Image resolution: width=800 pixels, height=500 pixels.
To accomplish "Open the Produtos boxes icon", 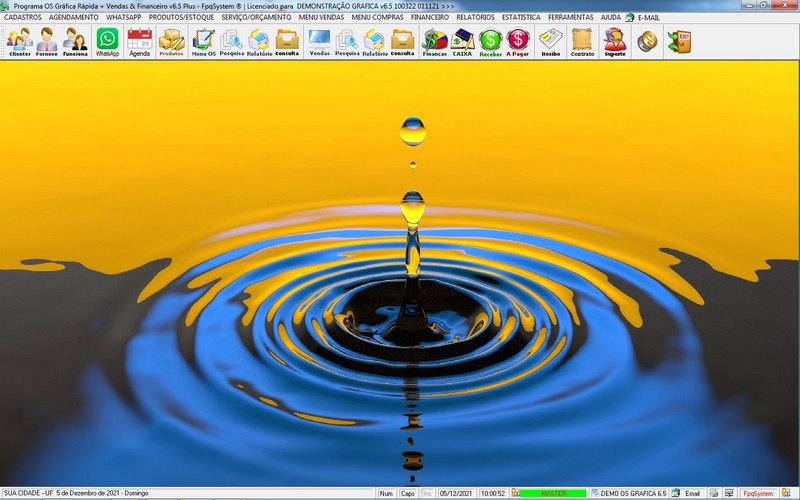I will click(171, 42).
